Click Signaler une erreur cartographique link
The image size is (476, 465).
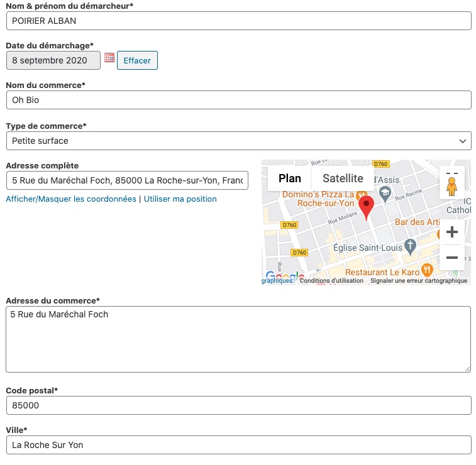tap(419, 281)
